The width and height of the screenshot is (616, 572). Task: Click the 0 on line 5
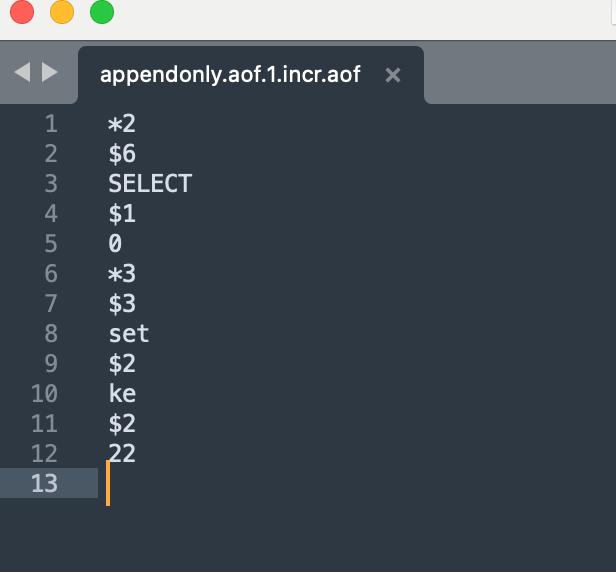coord(115,243)
